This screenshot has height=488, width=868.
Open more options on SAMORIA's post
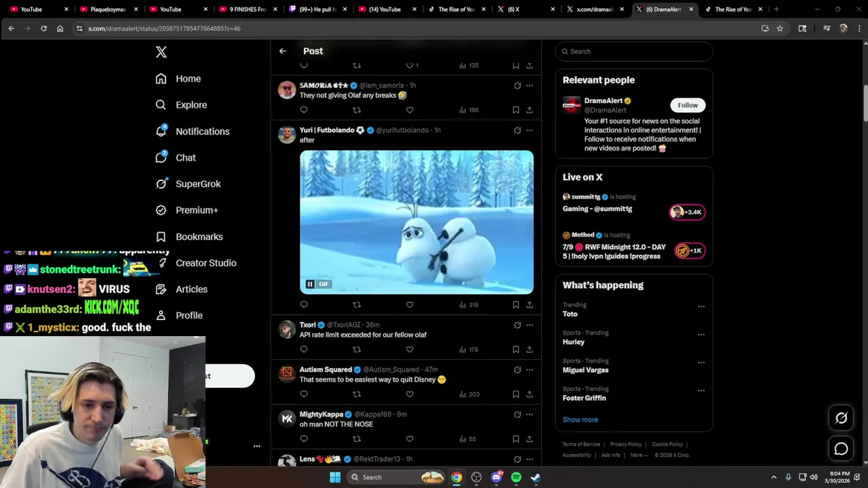(530, 85)
